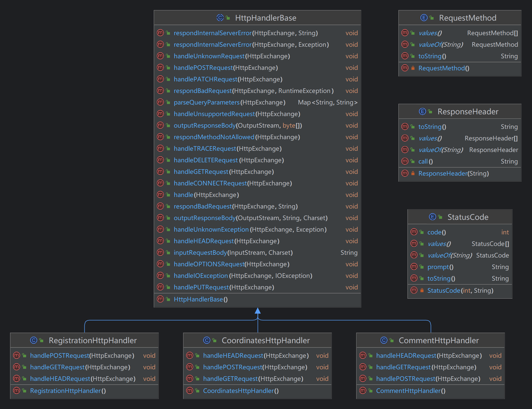This screenshot has height=409, width=532.
Task: Click handleHEADRequest in CoordinatesHttpHandler
Action: tap(256, 355)
